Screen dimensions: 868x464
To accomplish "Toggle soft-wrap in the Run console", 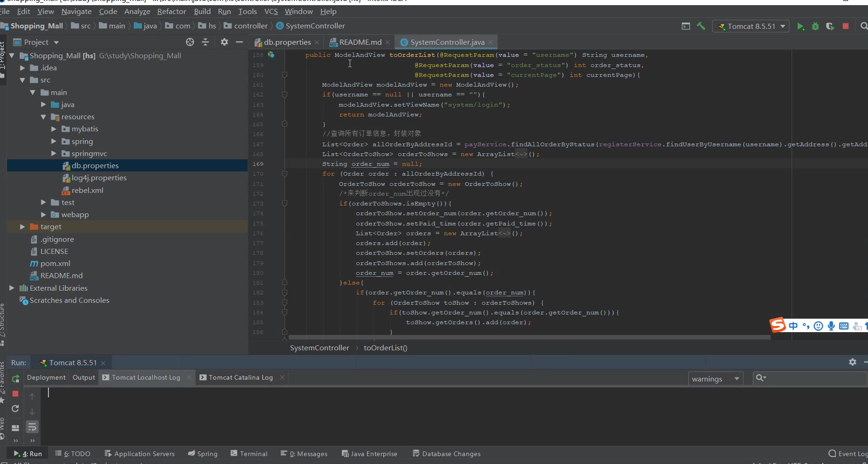I will tap(32, 427).
